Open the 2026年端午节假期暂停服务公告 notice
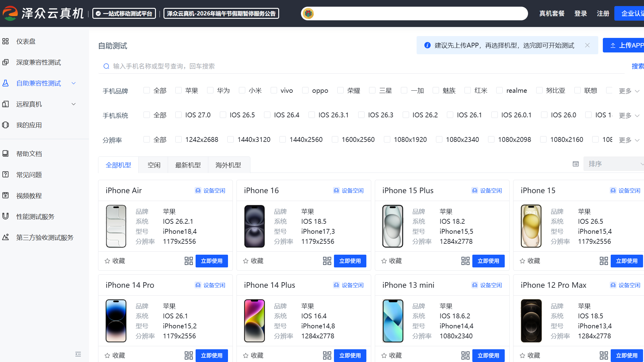Image resolution: width=644 pixels, height=362 pixels. tap(221, 13)
